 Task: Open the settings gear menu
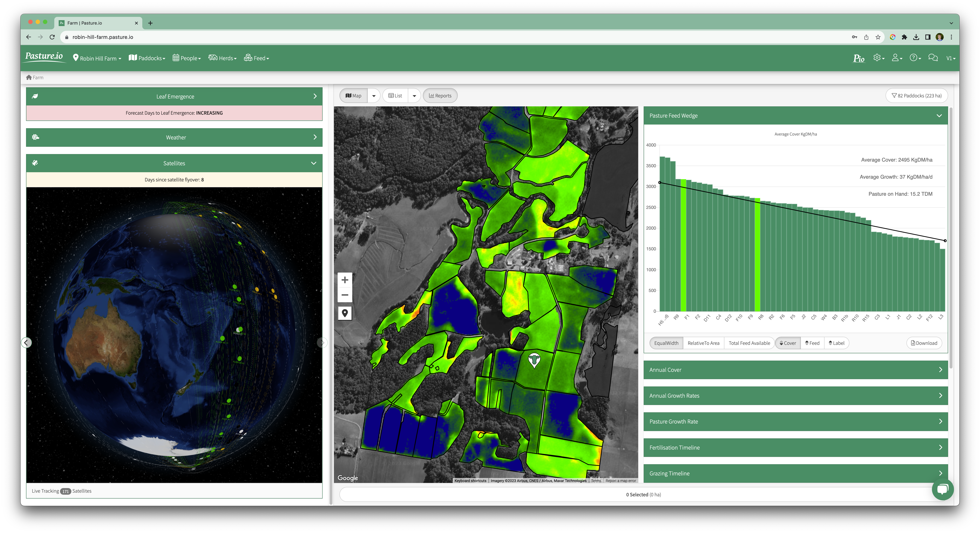coord(878,58)
